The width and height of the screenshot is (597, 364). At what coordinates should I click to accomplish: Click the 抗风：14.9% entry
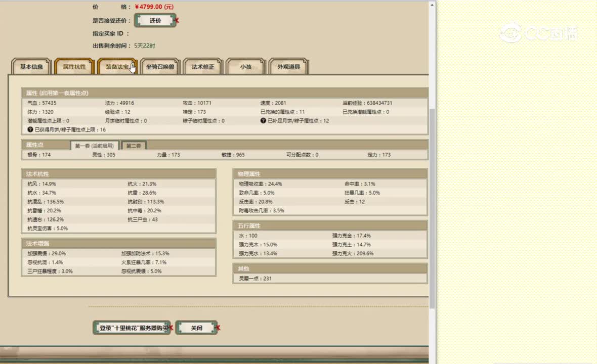tap(41, 184)
